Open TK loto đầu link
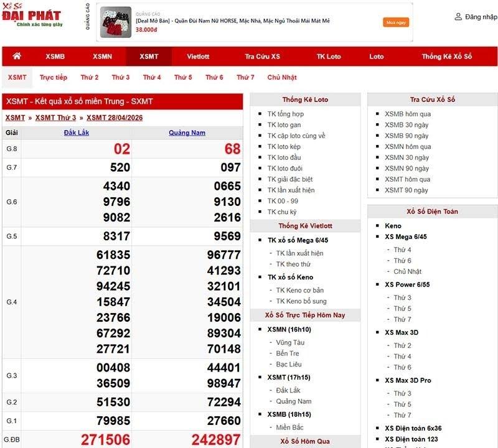 (x=284, y=157)
